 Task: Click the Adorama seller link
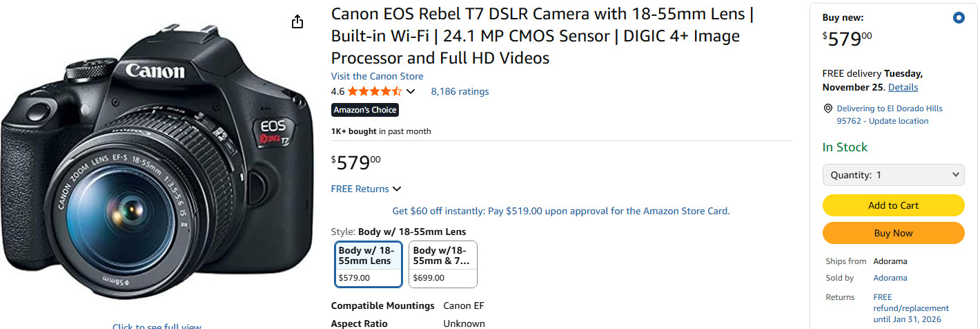[890, 278]
